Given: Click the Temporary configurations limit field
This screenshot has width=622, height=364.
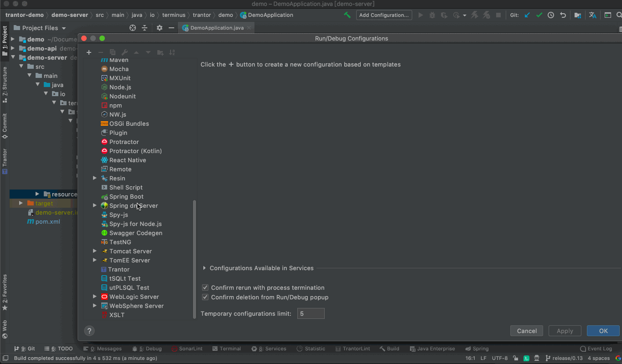Looking at the screenshot, I should 311,313.
